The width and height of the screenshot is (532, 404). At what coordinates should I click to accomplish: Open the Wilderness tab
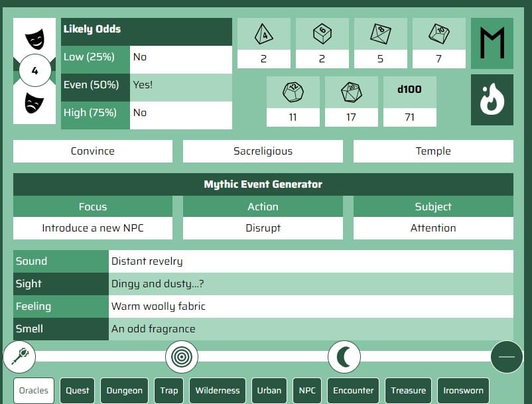tap(218, 391)
